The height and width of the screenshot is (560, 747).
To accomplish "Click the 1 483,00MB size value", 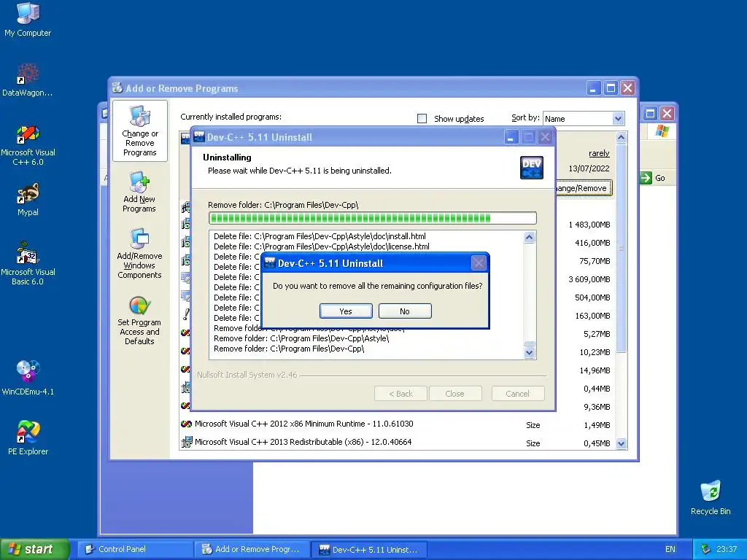I will tap(589, 225).
